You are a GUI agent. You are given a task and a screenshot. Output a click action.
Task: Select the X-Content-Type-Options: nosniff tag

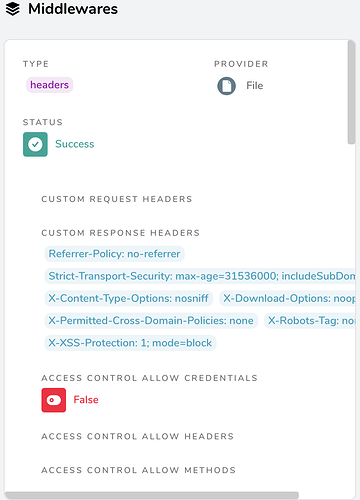point(129,298)
